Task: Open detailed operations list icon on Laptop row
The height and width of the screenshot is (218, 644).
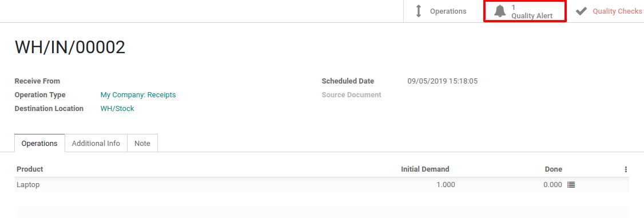Action: pyautogui.click(x=571, y=185)
